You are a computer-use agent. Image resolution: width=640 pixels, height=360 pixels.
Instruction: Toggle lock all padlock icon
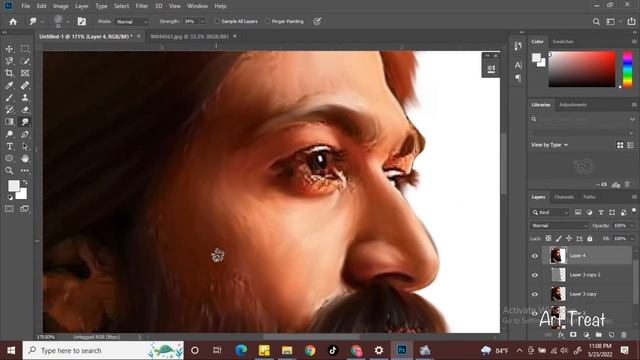tap(590, 238)
